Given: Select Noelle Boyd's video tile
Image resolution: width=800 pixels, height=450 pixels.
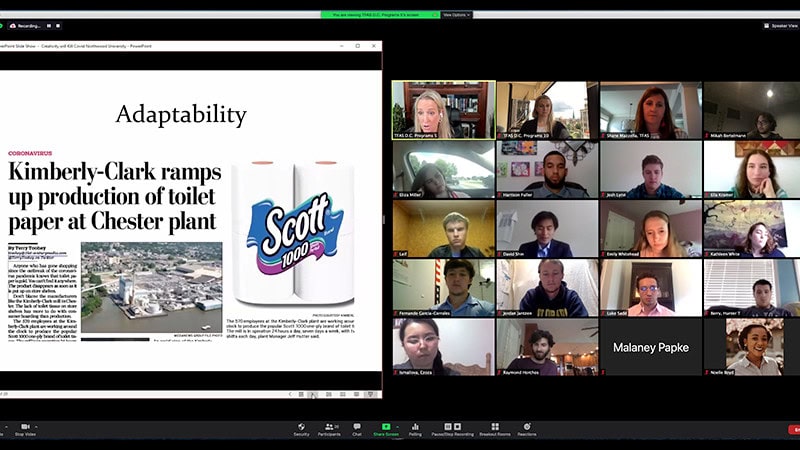Looking at the screenshot, I should click(x=752, y=347).
